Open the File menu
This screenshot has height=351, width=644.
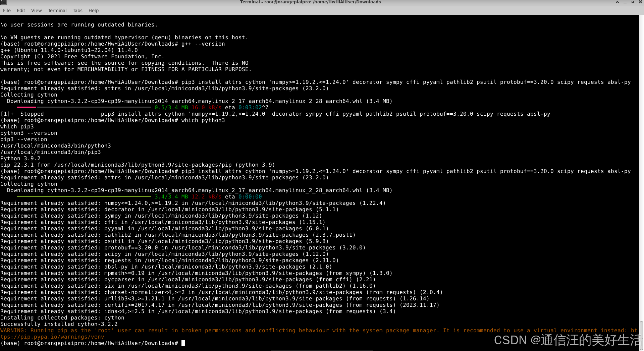7,10
